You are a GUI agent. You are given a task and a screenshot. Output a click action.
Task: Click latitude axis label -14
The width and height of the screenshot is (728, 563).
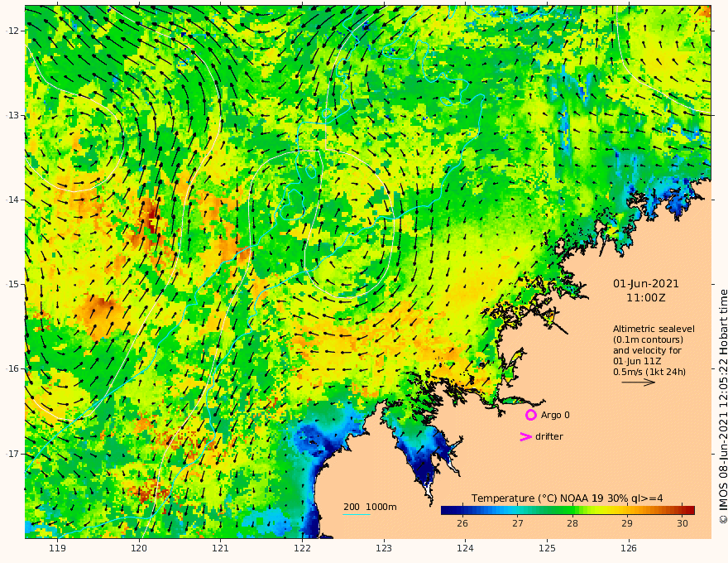[12, 200]
